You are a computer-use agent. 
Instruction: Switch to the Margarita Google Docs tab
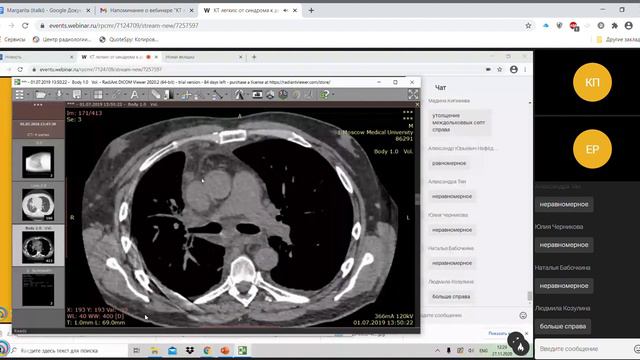click(45, 10)
